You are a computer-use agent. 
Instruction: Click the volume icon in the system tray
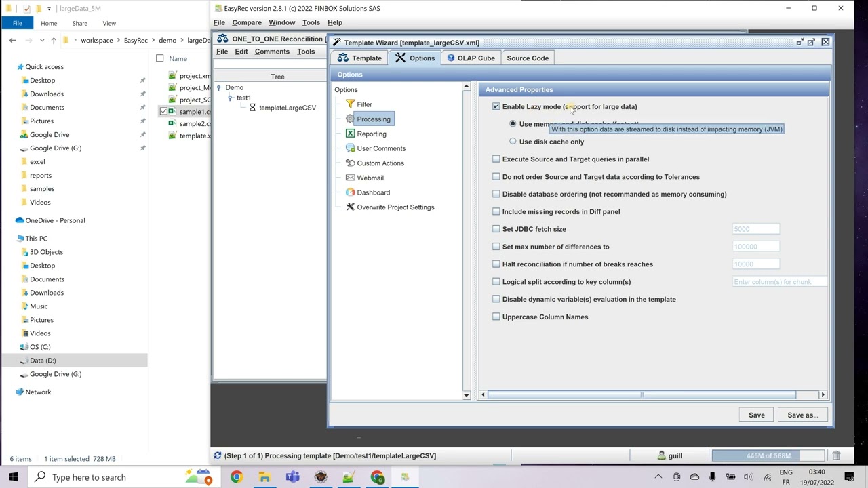[x=748, y=477]
